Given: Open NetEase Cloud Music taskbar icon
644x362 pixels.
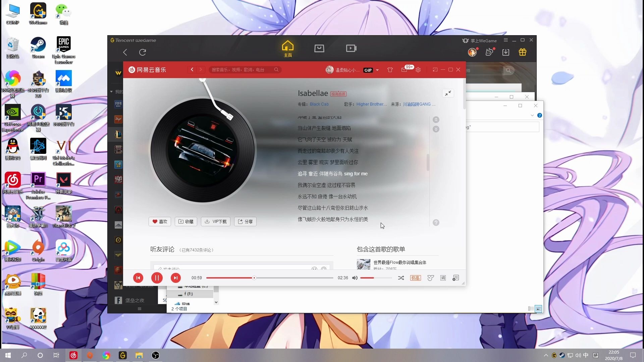Looking at the screenshot, I should click(73, 355).
